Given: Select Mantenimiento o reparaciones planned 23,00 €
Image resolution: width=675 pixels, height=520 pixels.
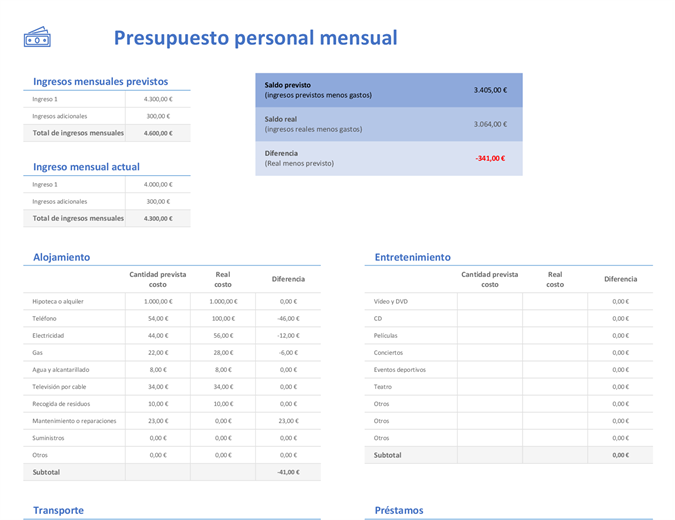Looking at the screenshot, I should 158,421.
